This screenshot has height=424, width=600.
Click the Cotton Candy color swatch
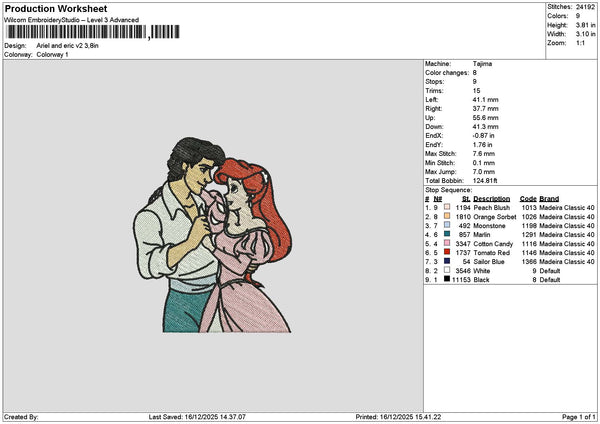coord(447,243)
